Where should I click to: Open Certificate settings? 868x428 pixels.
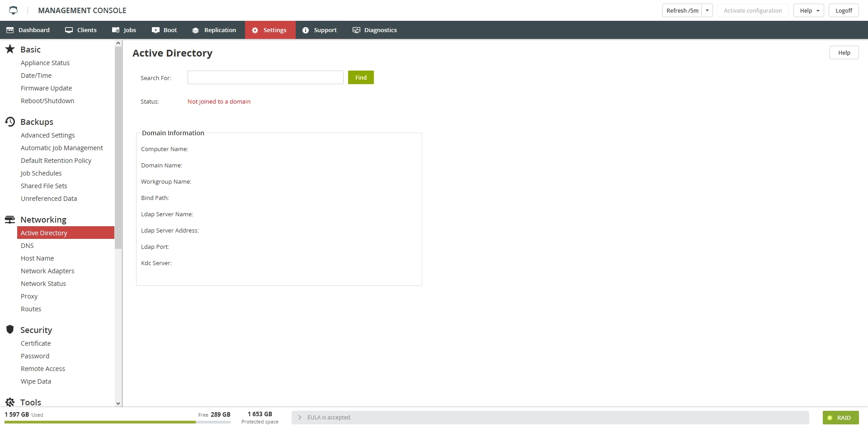click(36, 343)
